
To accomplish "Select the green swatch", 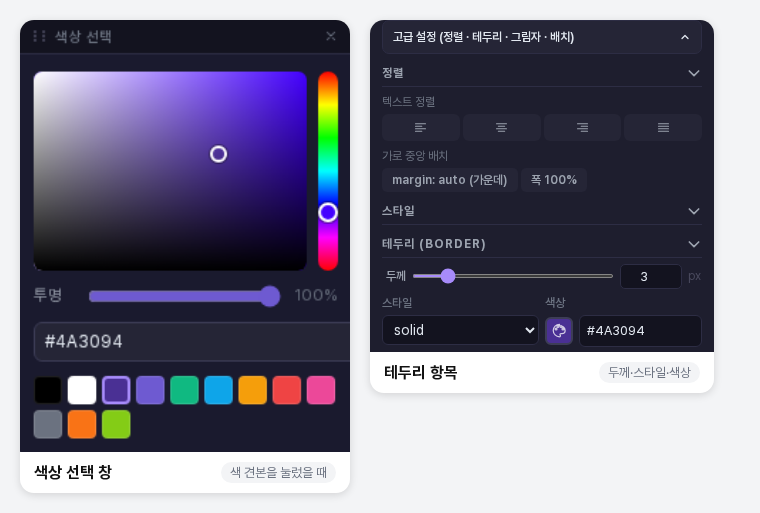I will [184, 390].
